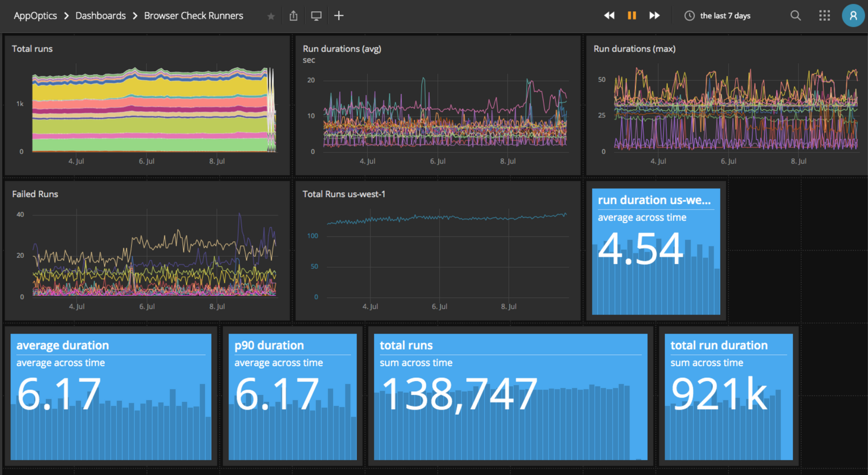The width and height of the screenshot is (868, 475).
Task: Open the share dashboard options
Action: pos(293,16)
